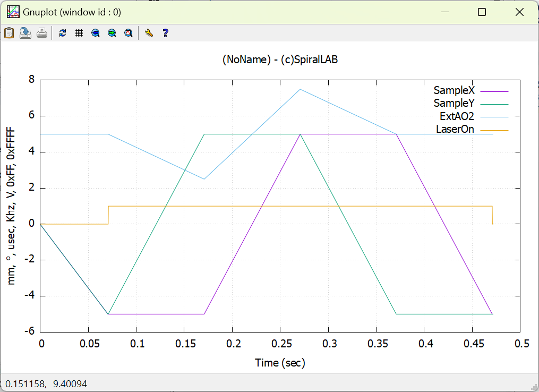The height and width of the screenshot is (392, 539).
Task: Close the Gnuplot window
Action: pyautogui.click(x=519, y=12)
